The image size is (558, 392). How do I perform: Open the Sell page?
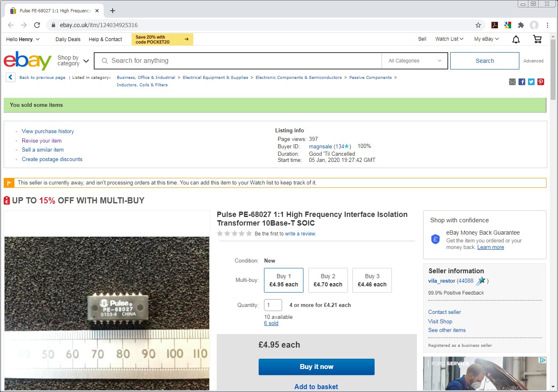coord(422,39)
